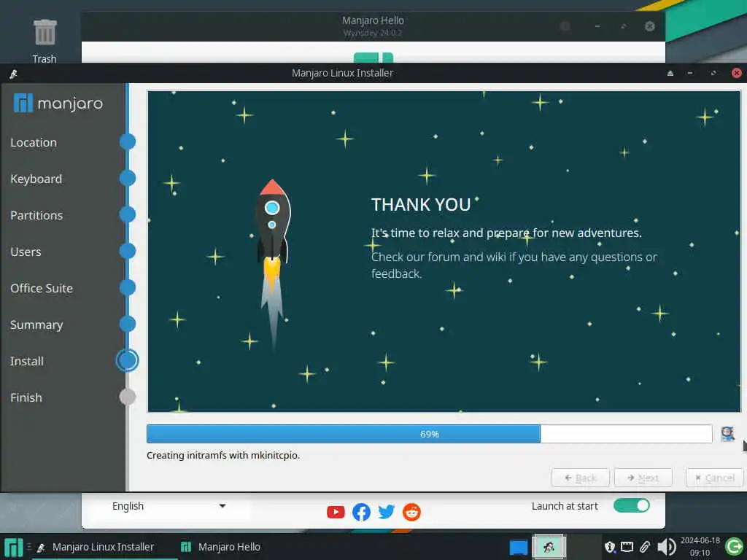
Task: Close the Manjaro Hello window
Action: coord(649,26)
